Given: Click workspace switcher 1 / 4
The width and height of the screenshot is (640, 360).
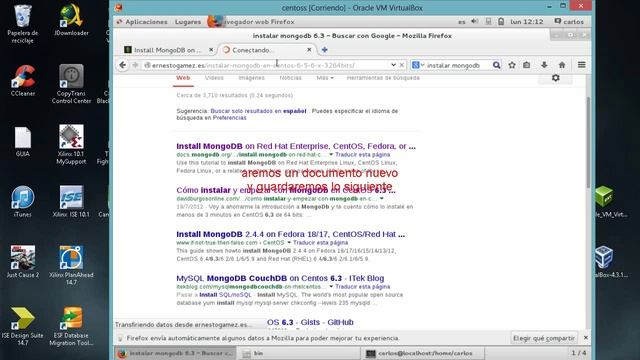Looking at the screenshot, I should (578, 353).
